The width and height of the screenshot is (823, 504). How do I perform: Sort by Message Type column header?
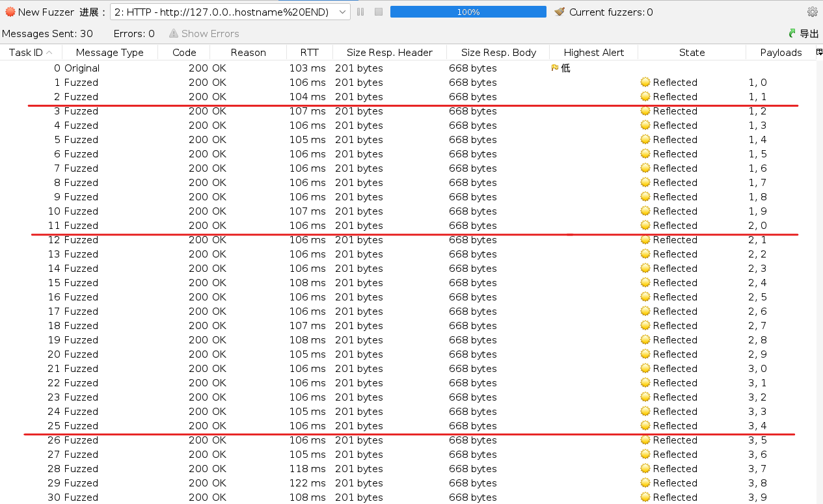[110, 53]
